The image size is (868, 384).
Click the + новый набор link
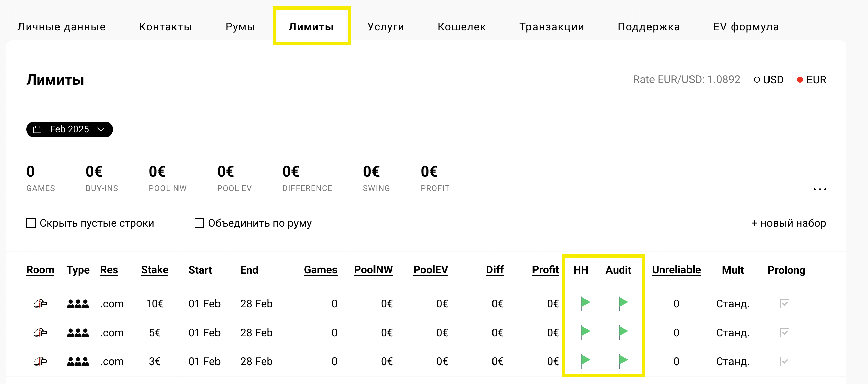(788, 223)
